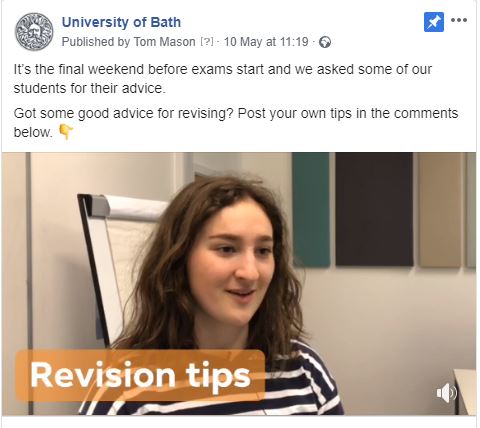
Task: Click the dark brown wall panel in video
Action: 374,209
